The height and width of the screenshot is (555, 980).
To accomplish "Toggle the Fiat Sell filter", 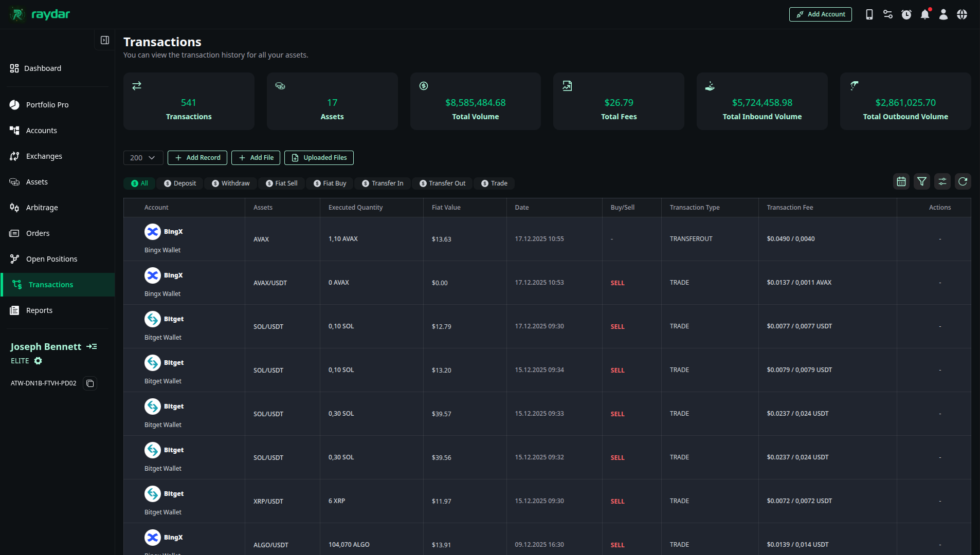I will coord(281,183).
